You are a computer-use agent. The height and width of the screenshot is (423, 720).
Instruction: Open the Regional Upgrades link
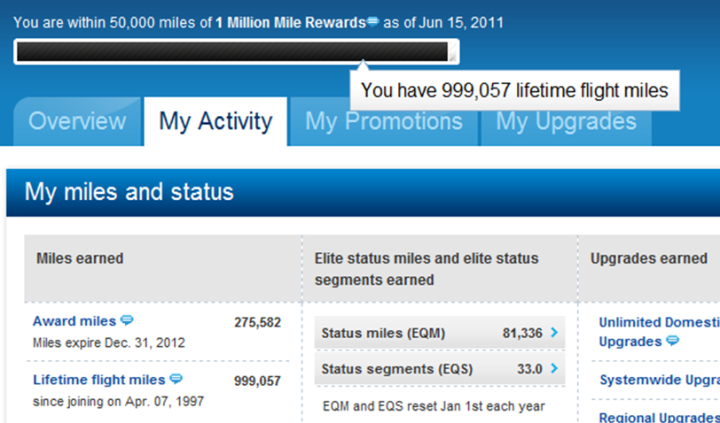point(659,417)
